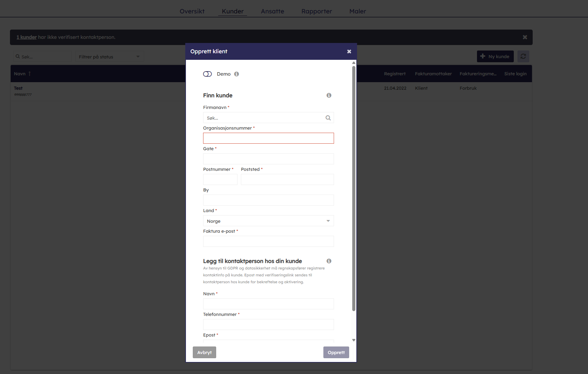588x374 pixels.
Task: Open the Land dropdown showing Norge
Action: (268, 221)
